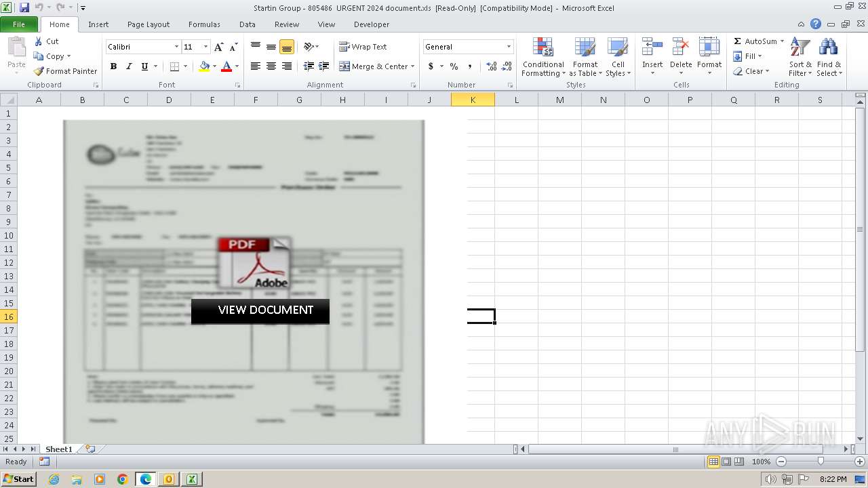Click the Borders icon
This screenshot has height=488, width=868.
tap(174, 66)
